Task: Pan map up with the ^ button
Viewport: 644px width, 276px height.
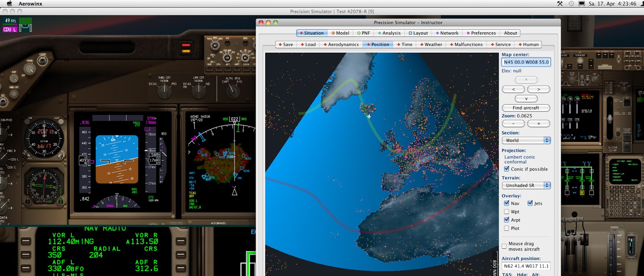Action: 526,80
